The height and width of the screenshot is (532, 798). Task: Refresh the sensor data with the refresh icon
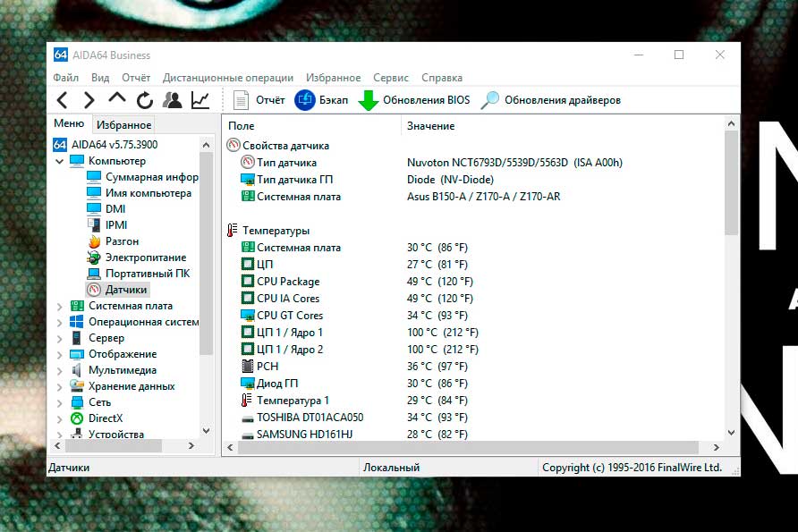(x=145, y=100)
